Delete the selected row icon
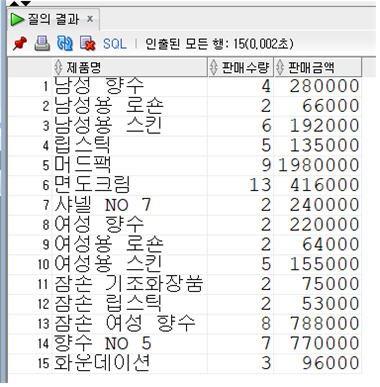 [x=88, y=43]
